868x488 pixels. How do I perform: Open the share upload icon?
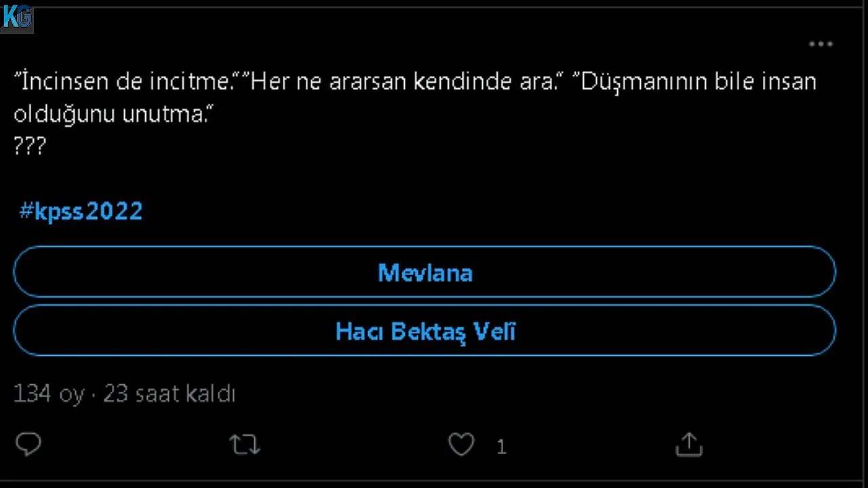point(689,445)
